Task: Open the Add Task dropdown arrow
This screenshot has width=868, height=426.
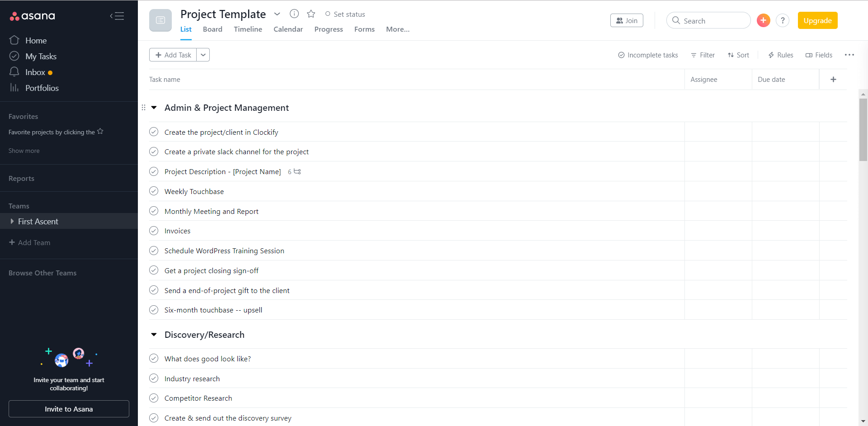Action: (x=203, y=55)
